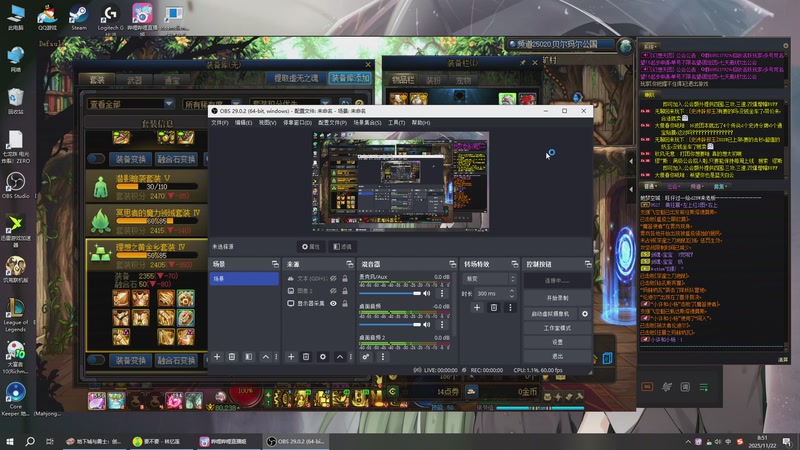Collapse game chat panel lower arrow
This screenshot has height=450, width=800.
click(631, 189)
